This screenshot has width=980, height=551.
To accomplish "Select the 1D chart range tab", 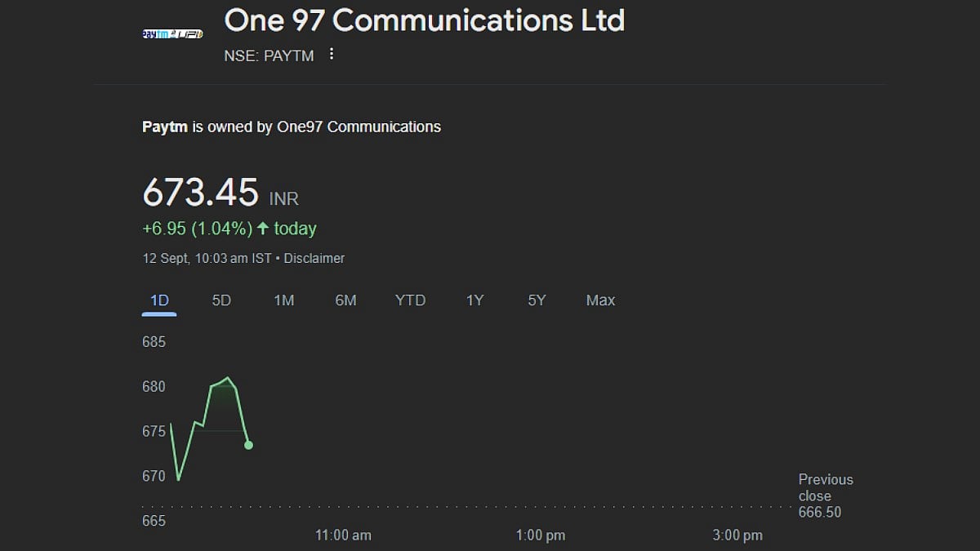I will [159, 300].
